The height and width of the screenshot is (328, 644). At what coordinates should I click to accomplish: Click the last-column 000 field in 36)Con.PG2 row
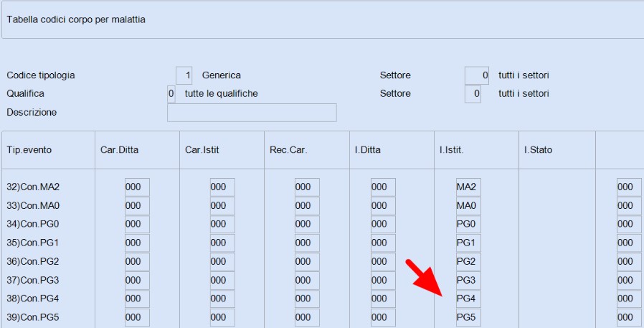tap(629, 261)
